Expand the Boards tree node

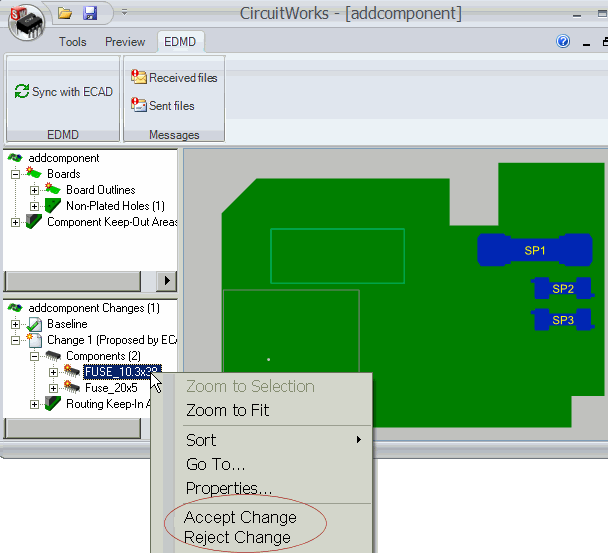[x=16, y=174]
